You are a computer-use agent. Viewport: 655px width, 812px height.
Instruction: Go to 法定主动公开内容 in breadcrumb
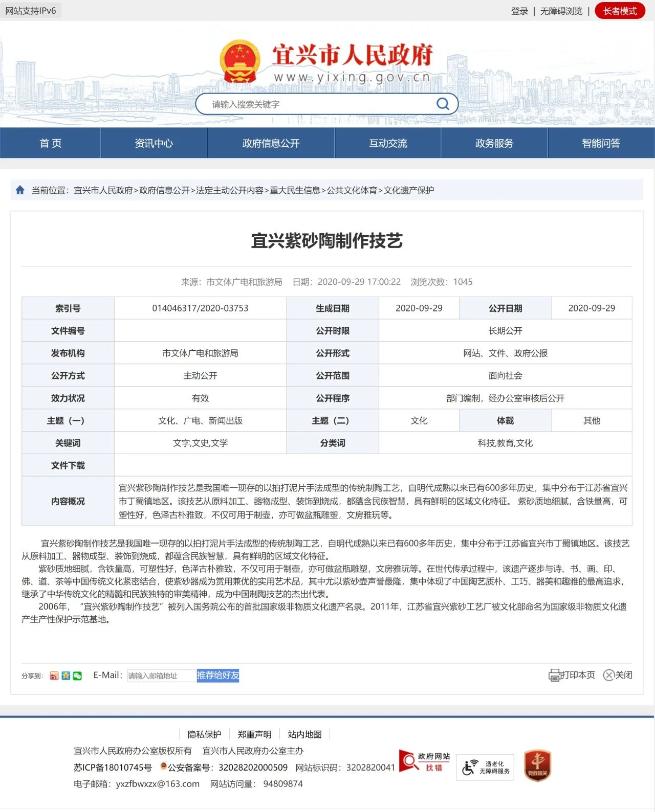click(x=230, y=190)
